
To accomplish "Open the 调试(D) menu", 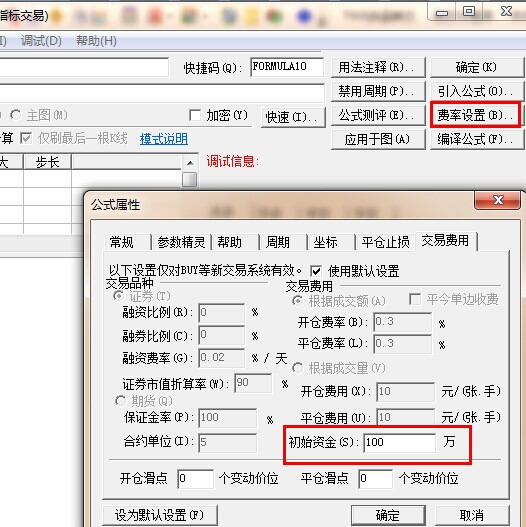I will pyautogui.click(x=41, y=41).
